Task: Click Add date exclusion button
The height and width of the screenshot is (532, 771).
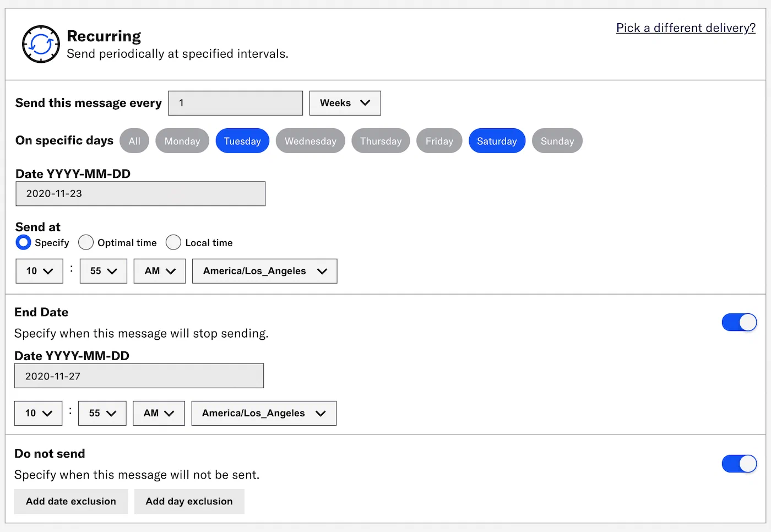Action: pos(71,502)
